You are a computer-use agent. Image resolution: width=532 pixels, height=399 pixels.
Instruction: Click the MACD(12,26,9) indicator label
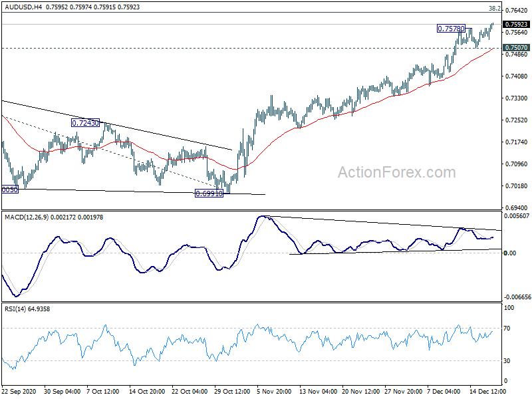(x=27, y=217)
